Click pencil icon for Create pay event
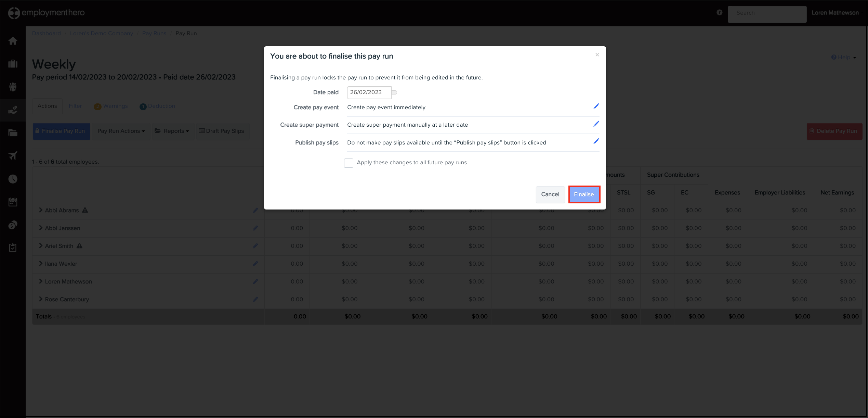 click(596, 106)
